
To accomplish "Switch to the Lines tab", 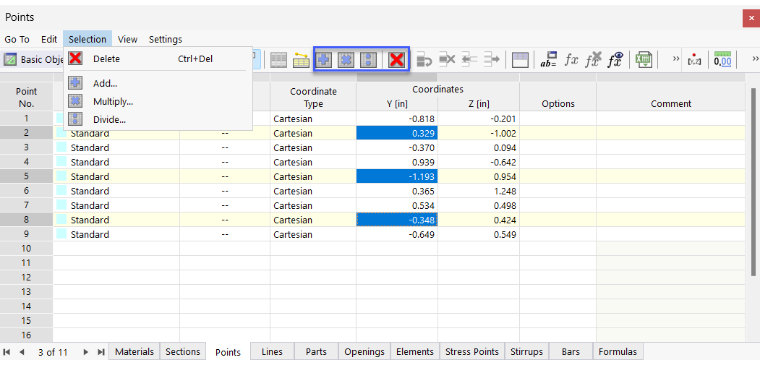I will [271, 352].
